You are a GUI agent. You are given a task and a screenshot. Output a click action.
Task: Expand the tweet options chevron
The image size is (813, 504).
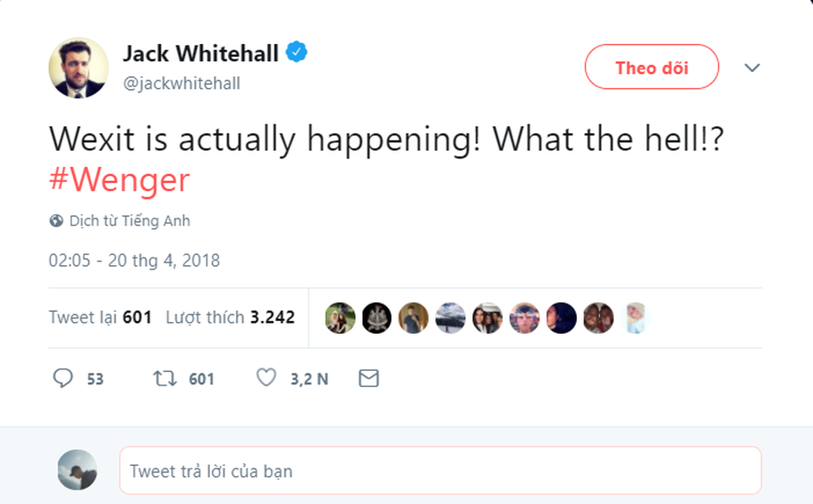752,68
